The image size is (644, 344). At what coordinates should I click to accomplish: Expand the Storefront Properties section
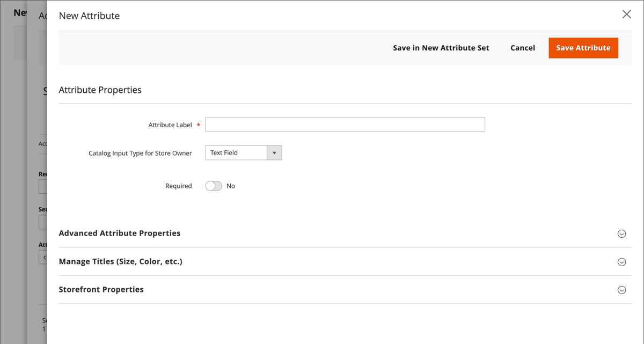(101, 289)
